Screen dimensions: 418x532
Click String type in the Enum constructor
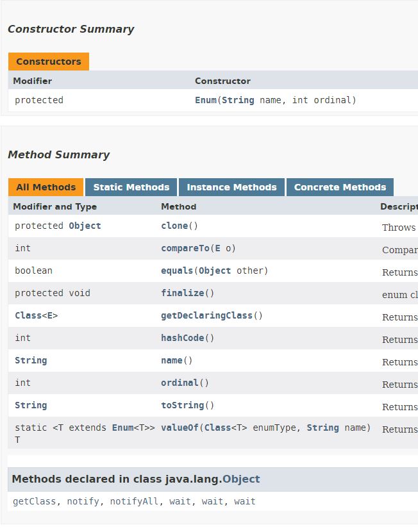point(238,100)
